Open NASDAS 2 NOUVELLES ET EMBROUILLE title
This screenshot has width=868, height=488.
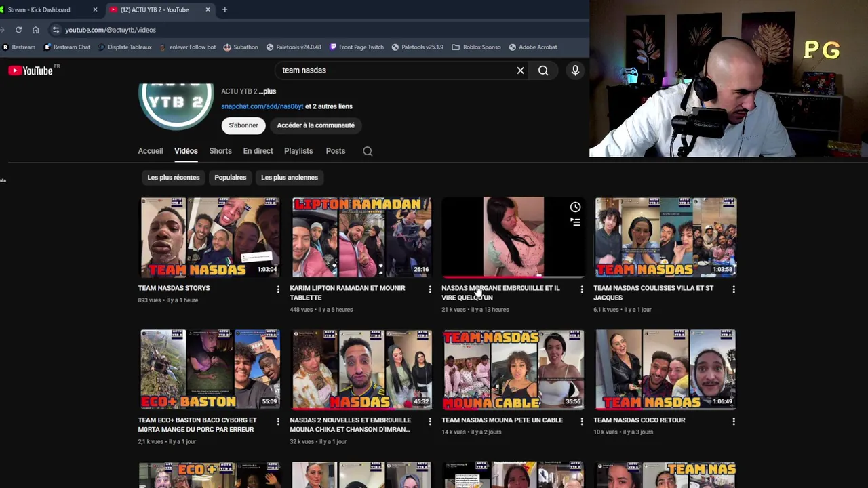click(x=351, y=425)
